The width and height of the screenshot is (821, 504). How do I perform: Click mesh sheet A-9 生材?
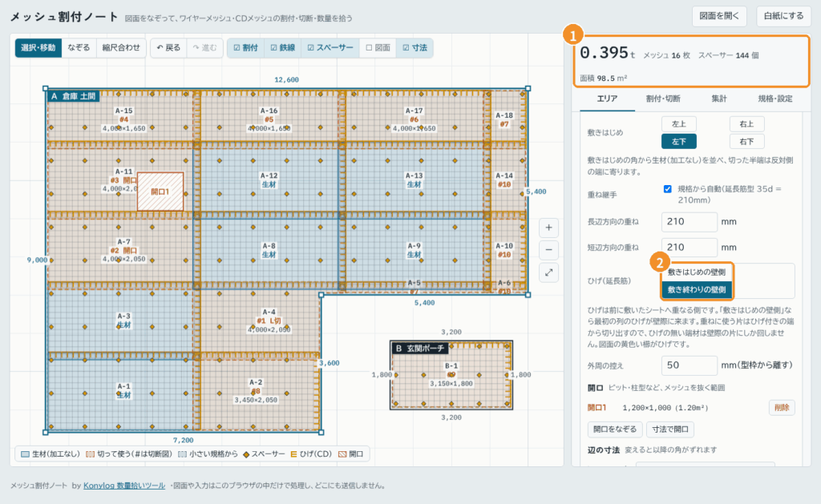[414, 250]
